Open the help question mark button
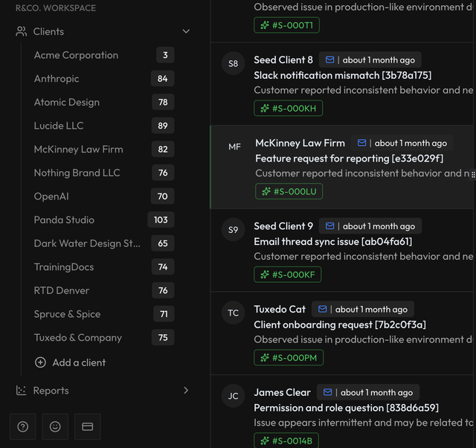 23,426
